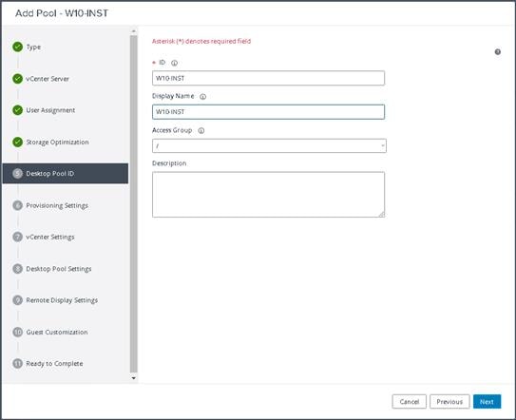This screenshot has height=420, width=516.
Task: Click the Previous button
Action: pos(449,402)
